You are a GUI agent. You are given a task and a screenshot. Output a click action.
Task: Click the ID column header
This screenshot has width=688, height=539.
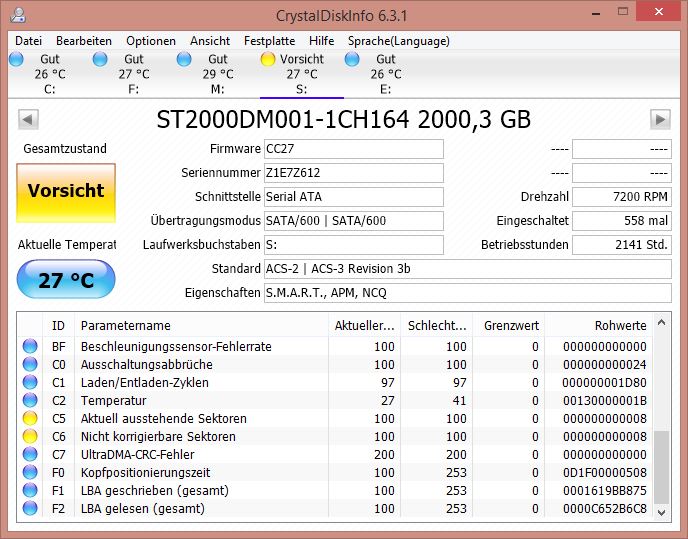(58, 326)
